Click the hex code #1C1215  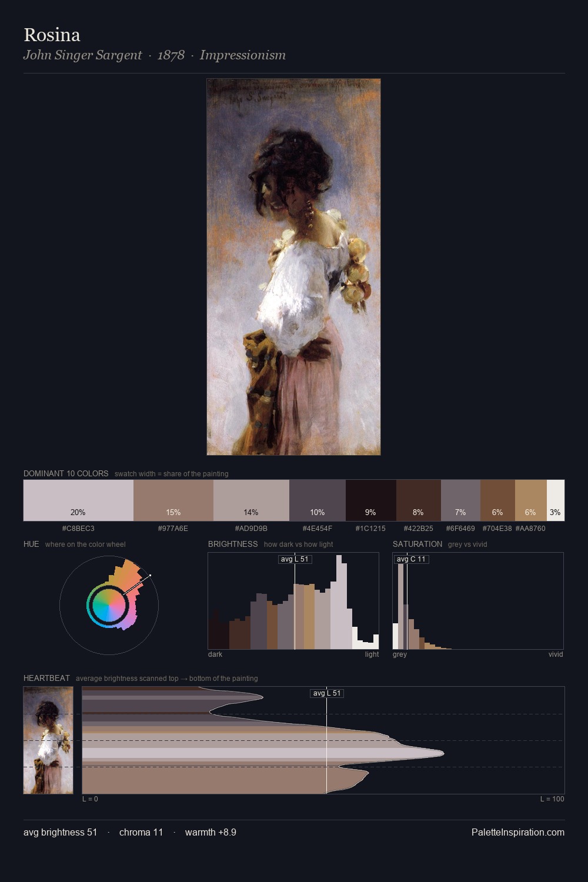(x=370, y=529)
